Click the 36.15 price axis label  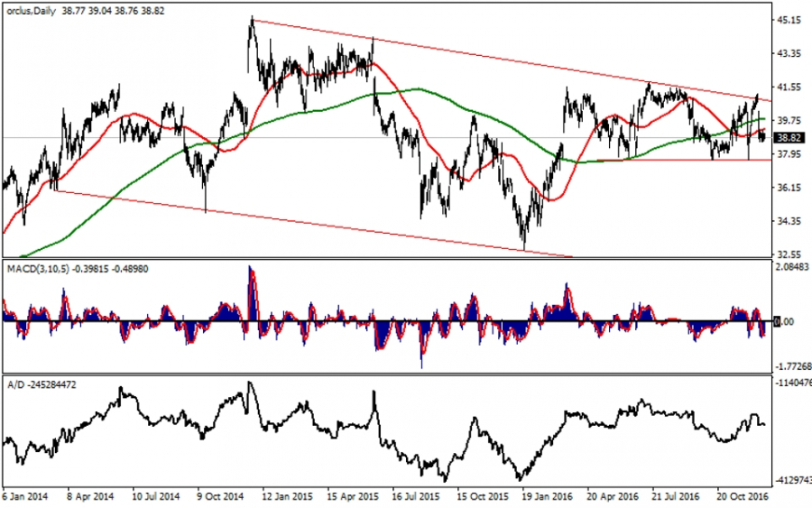point(789,188)
